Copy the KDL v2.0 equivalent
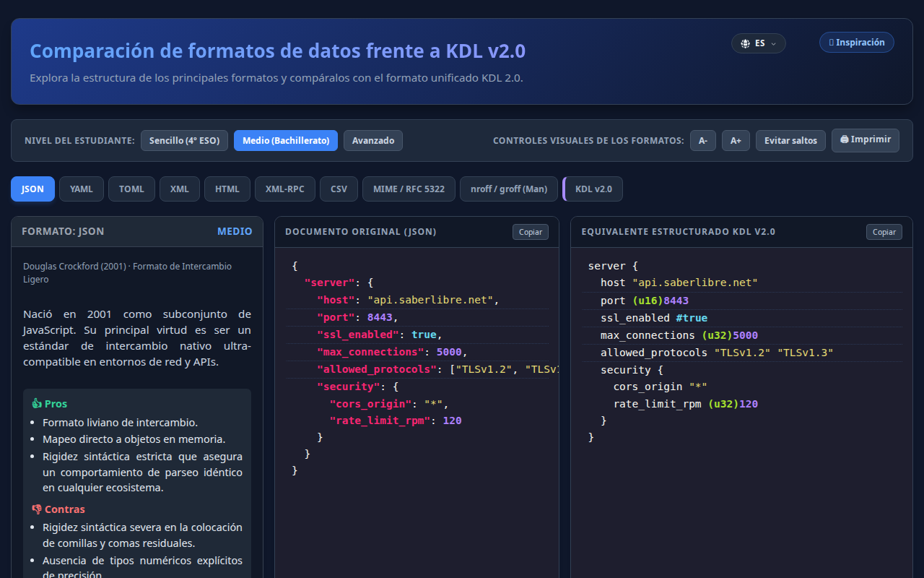This screenshot has height=578, width=924. pyautogui.click(x=884, y=232)
